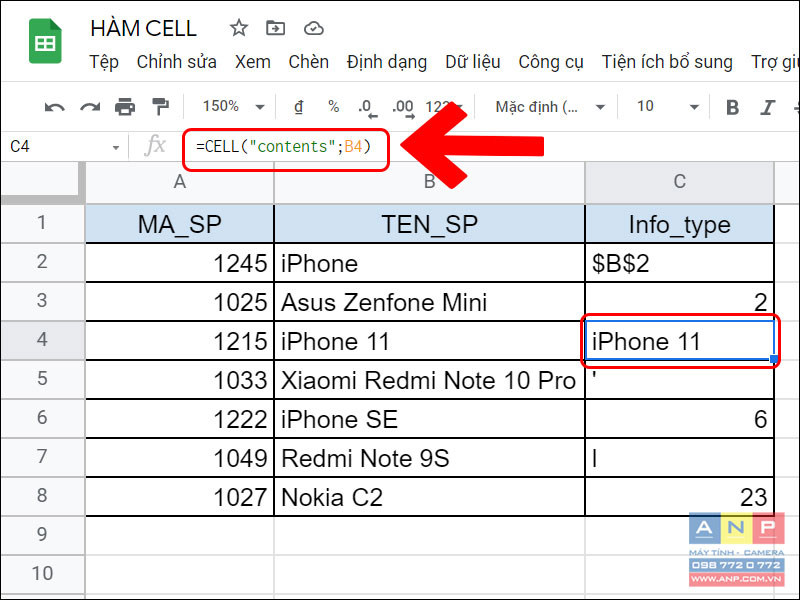Viewport: 800px width, 600px height.
Task: Select row 4 header
Action: (42, 340)
